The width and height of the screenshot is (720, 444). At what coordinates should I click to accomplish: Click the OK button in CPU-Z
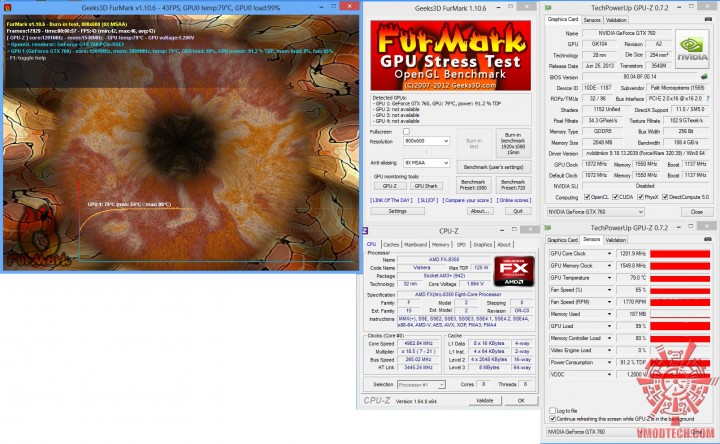click(521, 400)
